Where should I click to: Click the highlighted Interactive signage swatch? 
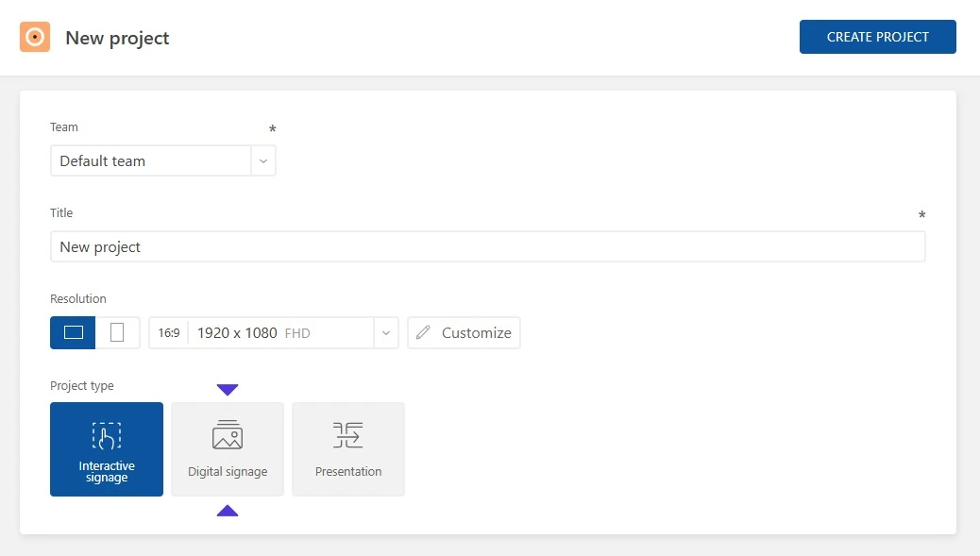(x=107, y=449)
